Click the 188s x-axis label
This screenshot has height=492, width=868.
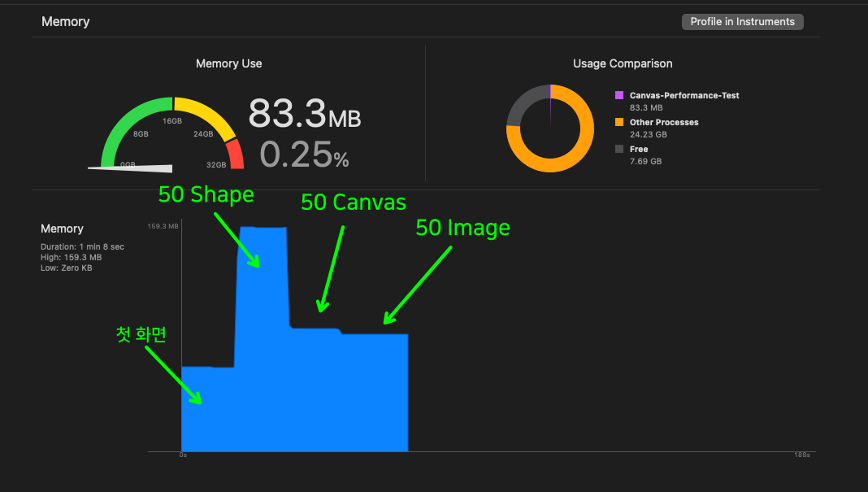(x=802, y=455)
